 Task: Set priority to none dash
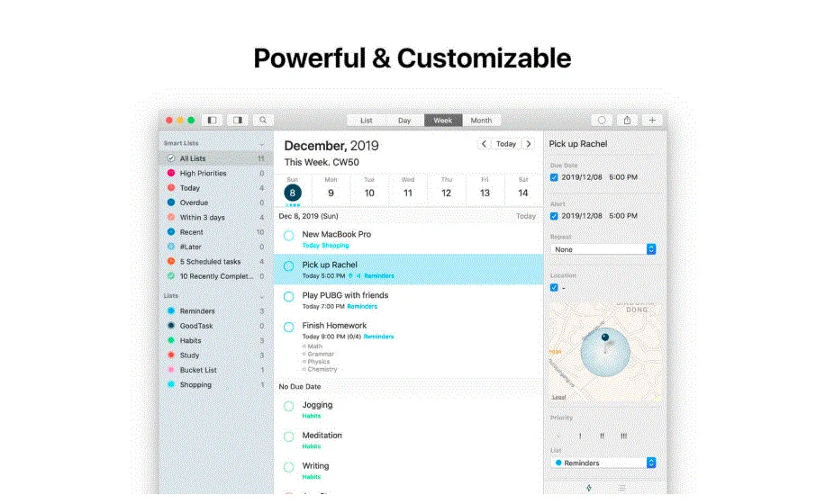coord(558,436)
